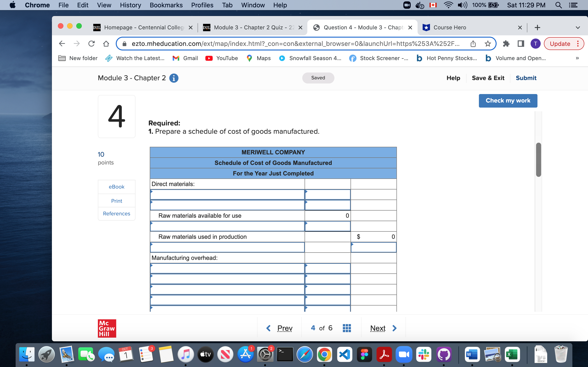Open Gmail from the bookmarks bar
588x367 pixels.
(185, 58)
